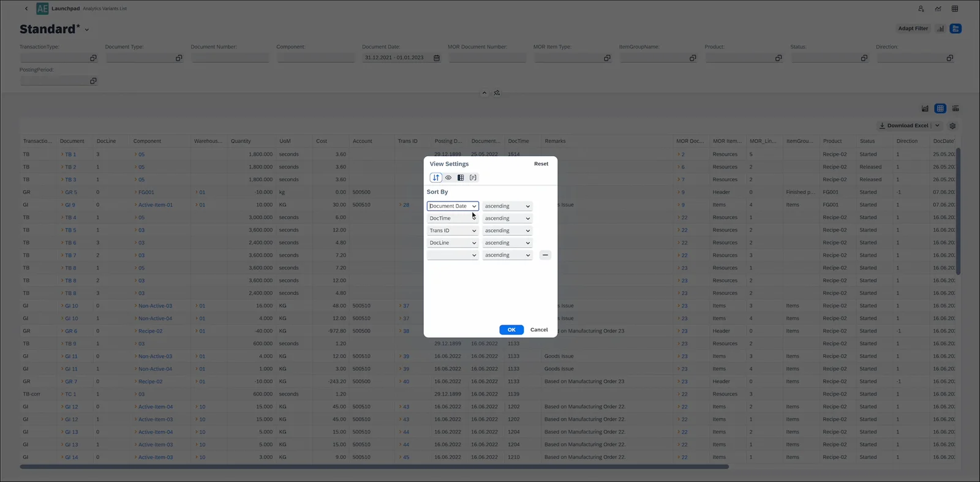Expand the Download Excel options arrow
The width and height of the screenshot is (980, 482).
pyautogui.click(x=937, y=126)
